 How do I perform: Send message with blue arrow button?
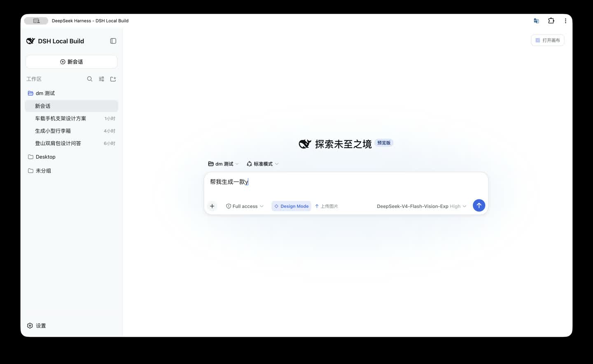pyautogui.click(x=479, y=205)
